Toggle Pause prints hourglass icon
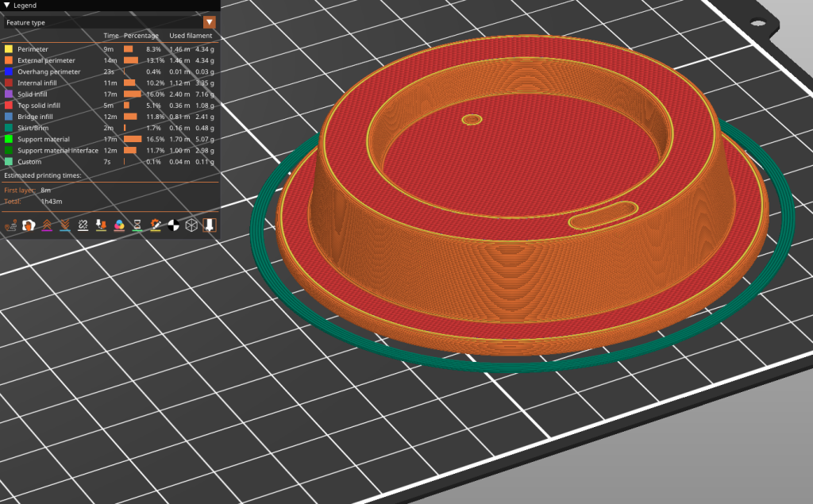 click(137, 225)
